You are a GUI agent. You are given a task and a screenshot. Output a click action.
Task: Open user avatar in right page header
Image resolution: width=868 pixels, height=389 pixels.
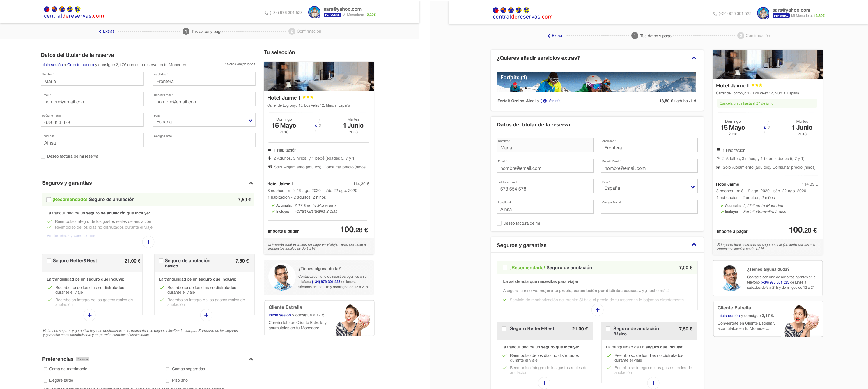pyautogui.click(x=763, y=13)
